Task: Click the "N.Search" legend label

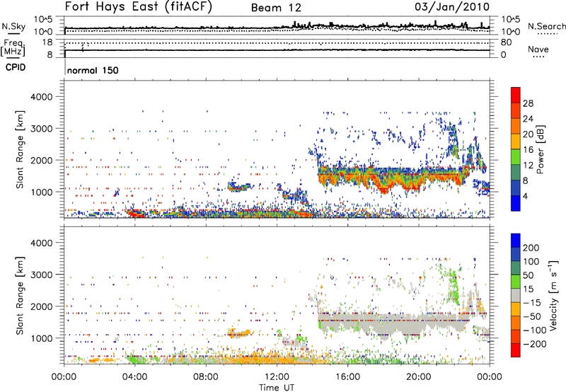Action: (x=546, y=26)
